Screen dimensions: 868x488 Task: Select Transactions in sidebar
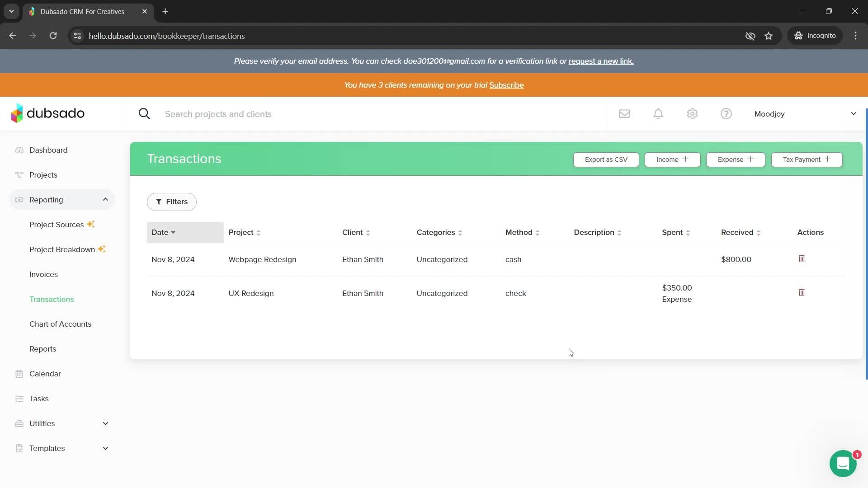(x=52, y=299)
